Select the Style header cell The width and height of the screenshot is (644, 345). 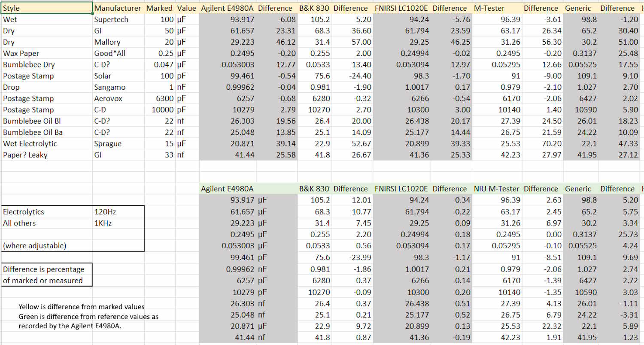46,8
